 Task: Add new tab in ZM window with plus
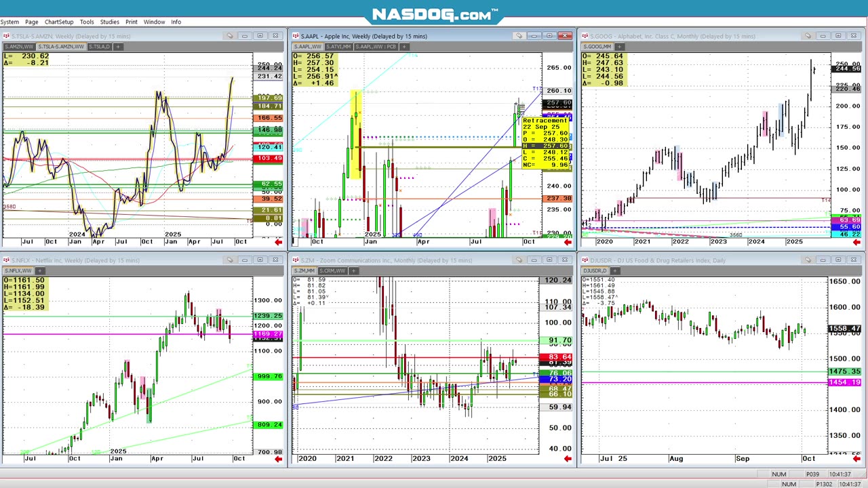353,270
